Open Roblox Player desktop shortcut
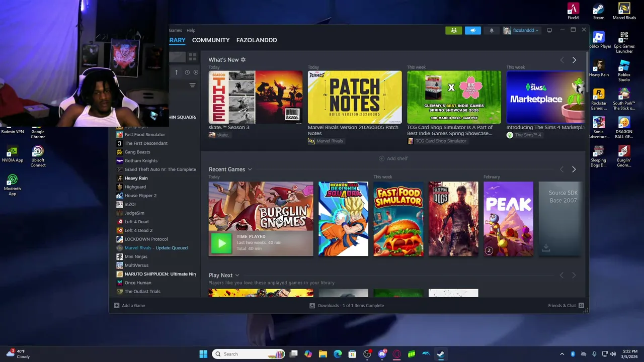644x362 pixels. click(599, 40)
